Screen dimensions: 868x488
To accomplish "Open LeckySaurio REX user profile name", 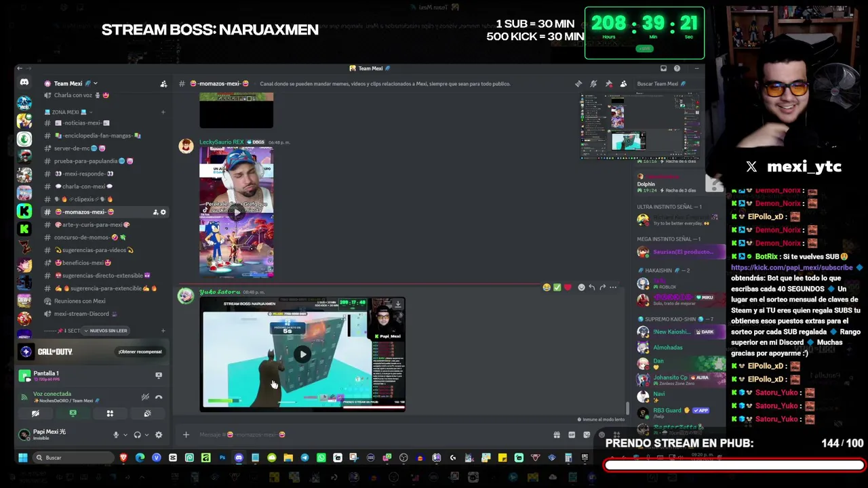I will (222, 142).
